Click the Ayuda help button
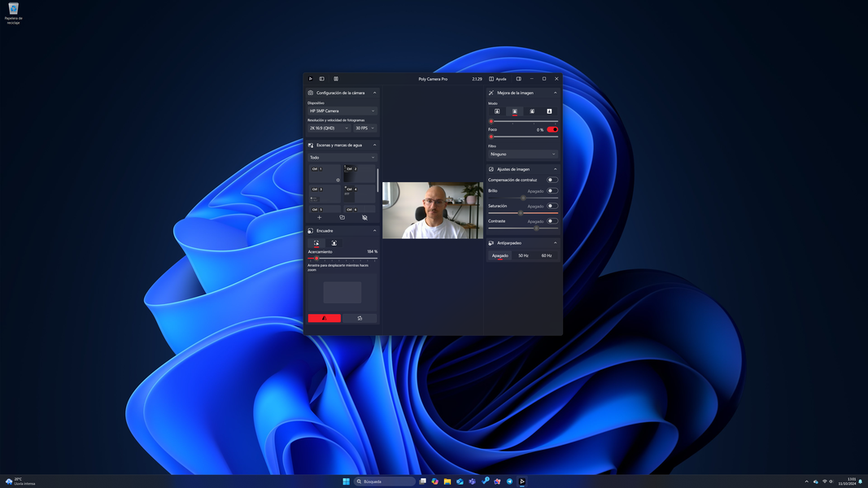Viewport: 868px width, 488px height. click(498, 79)
